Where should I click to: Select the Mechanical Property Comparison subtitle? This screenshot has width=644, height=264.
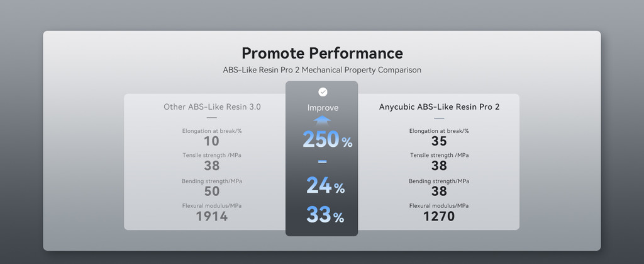click(322, 70)
